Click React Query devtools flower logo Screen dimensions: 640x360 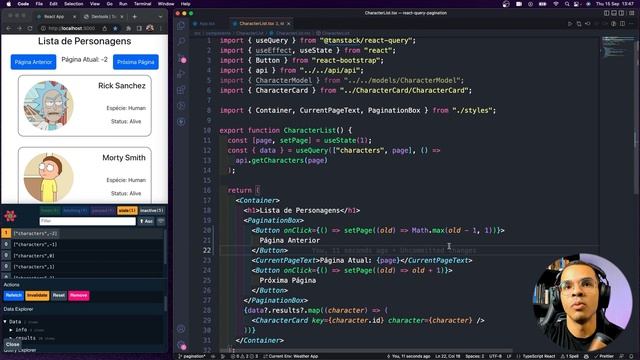[10, 216]
